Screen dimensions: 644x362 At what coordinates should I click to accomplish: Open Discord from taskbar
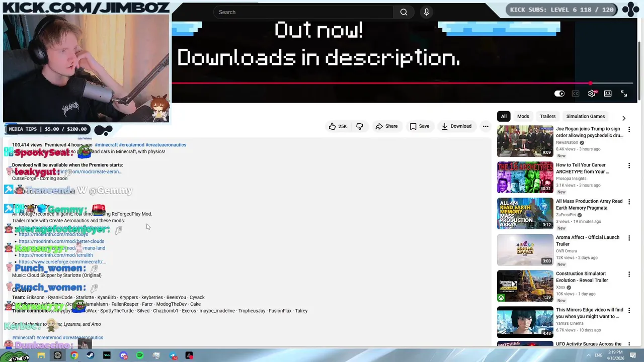click(123, 355)
